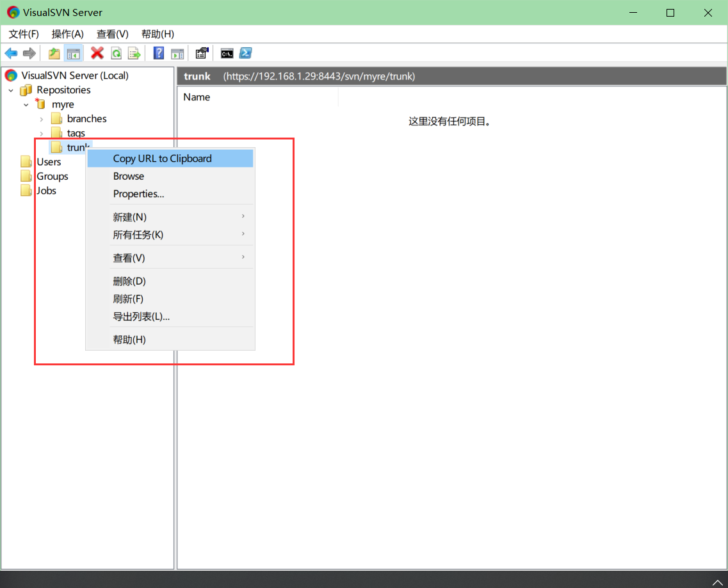The height and width of the screenshot is (588, 728).
Task: Open the 文件(F) menu bar item
Action: point(24,34)
